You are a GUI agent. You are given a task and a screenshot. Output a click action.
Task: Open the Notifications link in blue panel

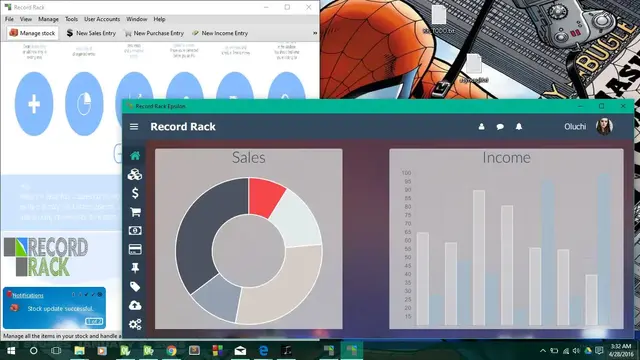point(28,295)
